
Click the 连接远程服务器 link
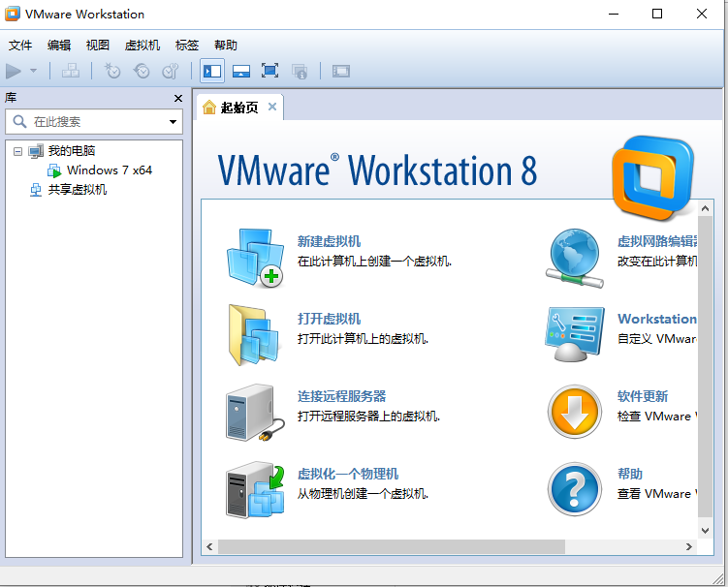coord(342,396)
